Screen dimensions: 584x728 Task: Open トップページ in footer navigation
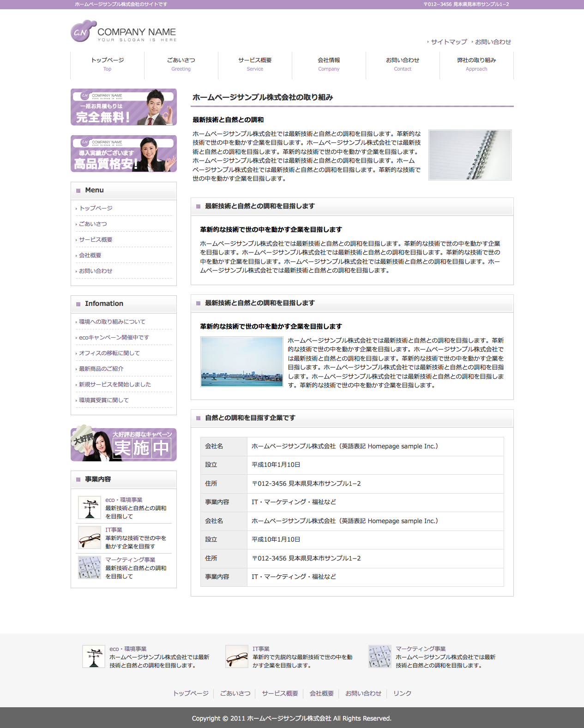coord(191,693)
